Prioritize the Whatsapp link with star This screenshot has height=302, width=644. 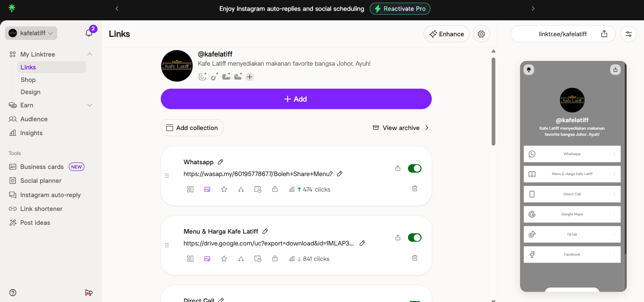pos(224,189)
